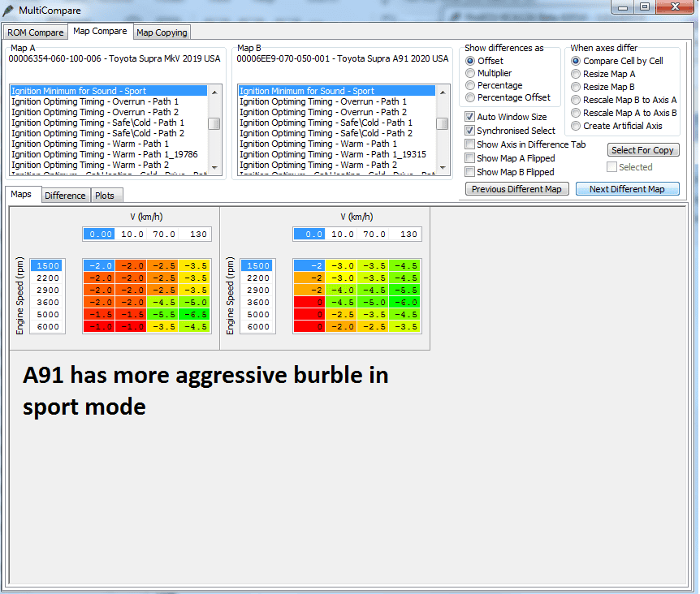
Task: Click Next Different Map button
Action: point(627,189)
